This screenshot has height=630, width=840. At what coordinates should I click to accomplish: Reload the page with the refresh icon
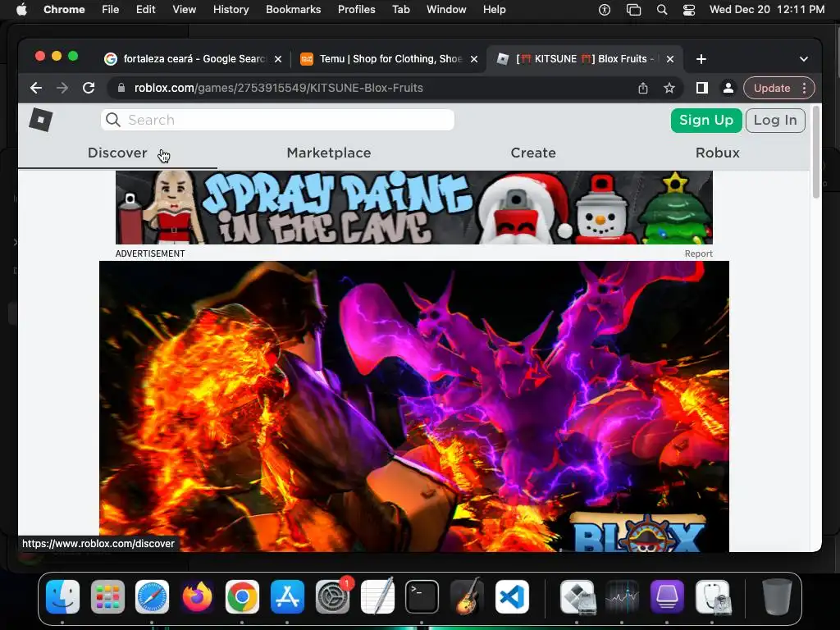click(89, 88)
